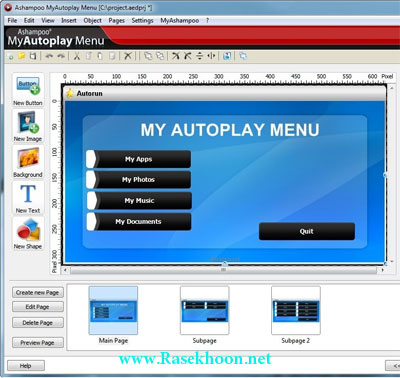Open the MyAshampoo menu

point(180,21)
